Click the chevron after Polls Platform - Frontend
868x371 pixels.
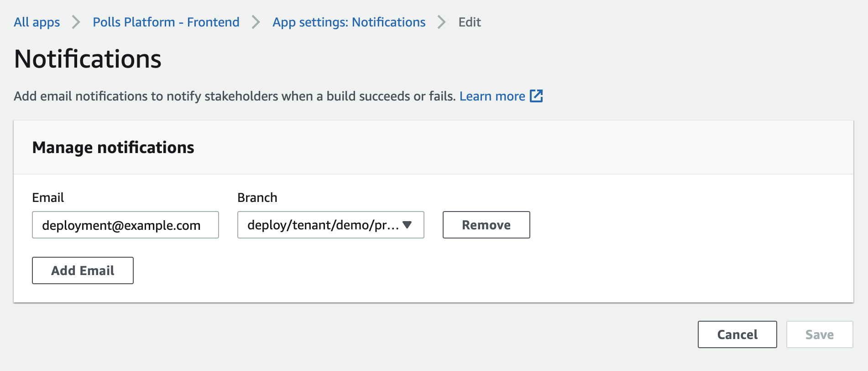pos(256,22)
